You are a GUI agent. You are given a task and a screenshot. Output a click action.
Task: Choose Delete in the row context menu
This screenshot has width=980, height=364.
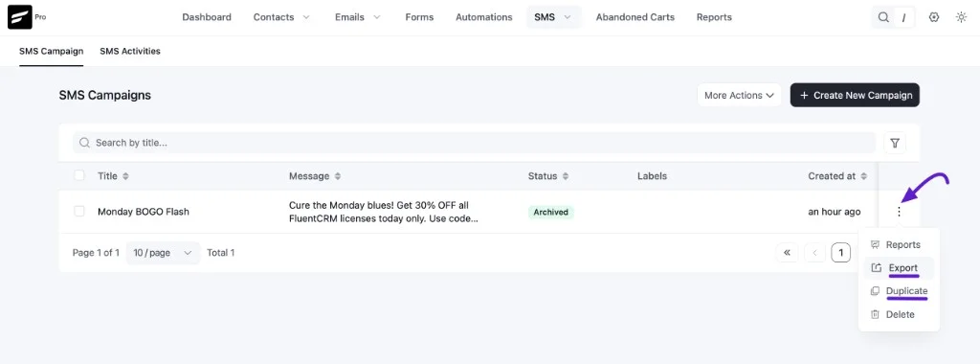tap(899, 314)
